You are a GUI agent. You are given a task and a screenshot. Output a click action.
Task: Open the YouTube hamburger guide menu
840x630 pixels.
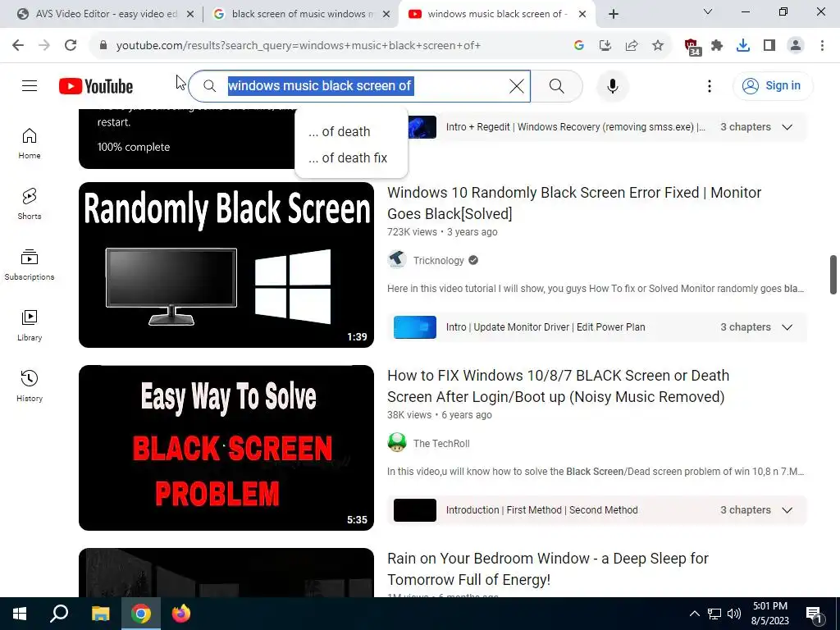pyautogui.click(x=30, y=85)
